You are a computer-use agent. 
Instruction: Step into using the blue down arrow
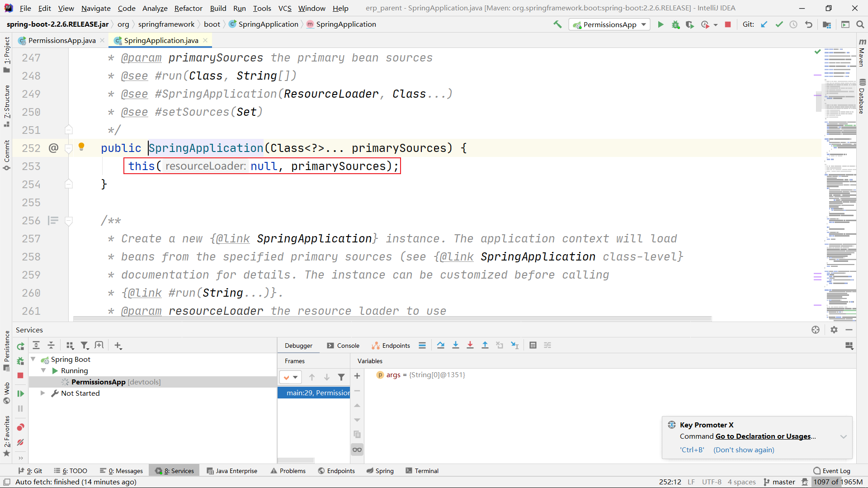pos(456,346)
